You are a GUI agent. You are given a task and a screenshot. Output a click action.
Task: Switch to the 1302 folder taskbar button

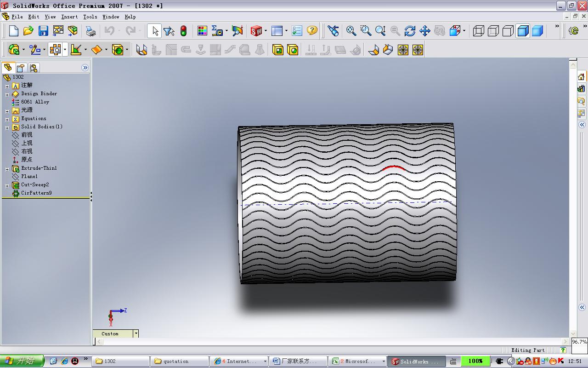(x=121, y=361)
